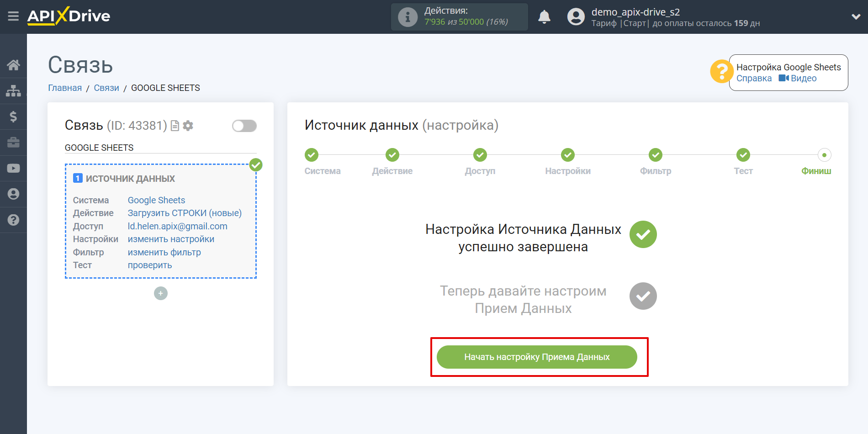
Task: Toggle the connection on/off switch
Action: [244, 126]
